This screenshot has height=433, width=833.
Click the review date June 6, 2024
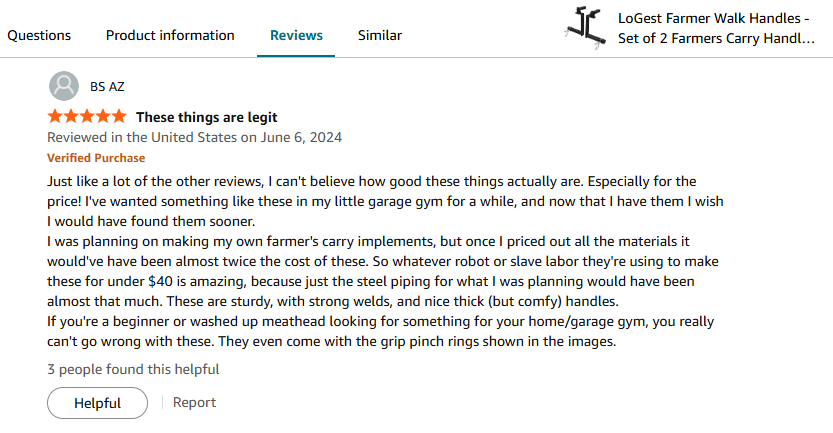point(195,137)
